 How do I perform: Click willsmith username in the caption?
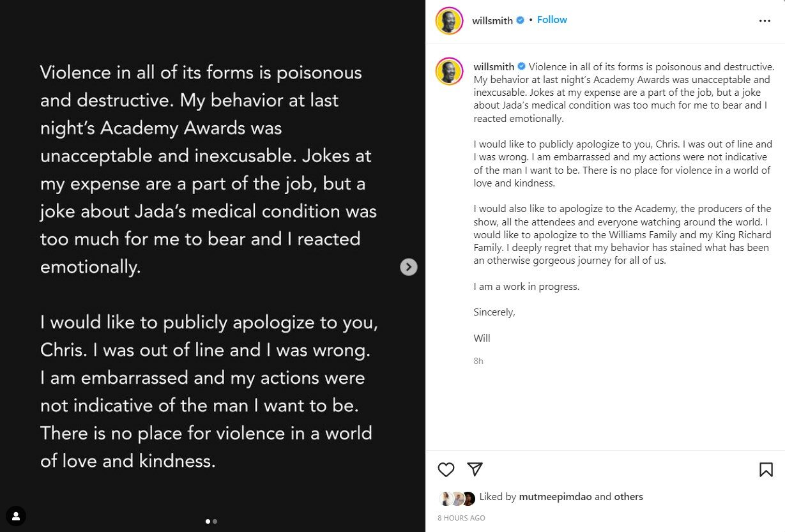pyautogui.click(x=494, y=66)
